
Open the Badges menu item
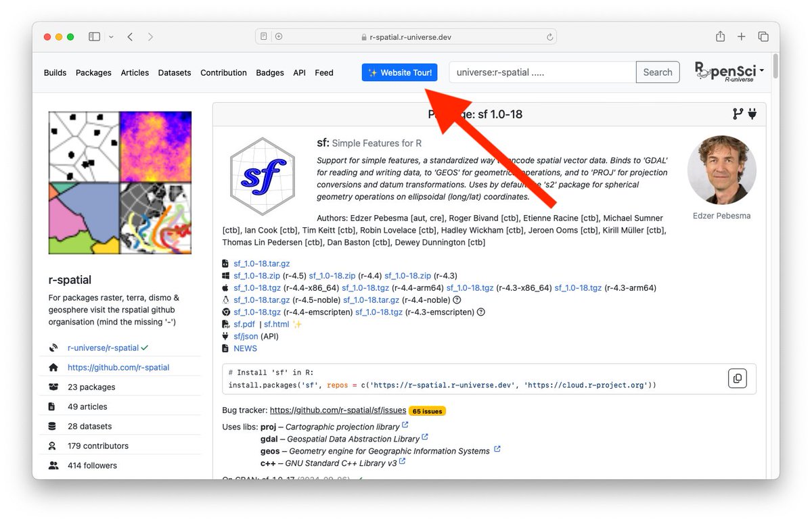click(x=270, y=72)
